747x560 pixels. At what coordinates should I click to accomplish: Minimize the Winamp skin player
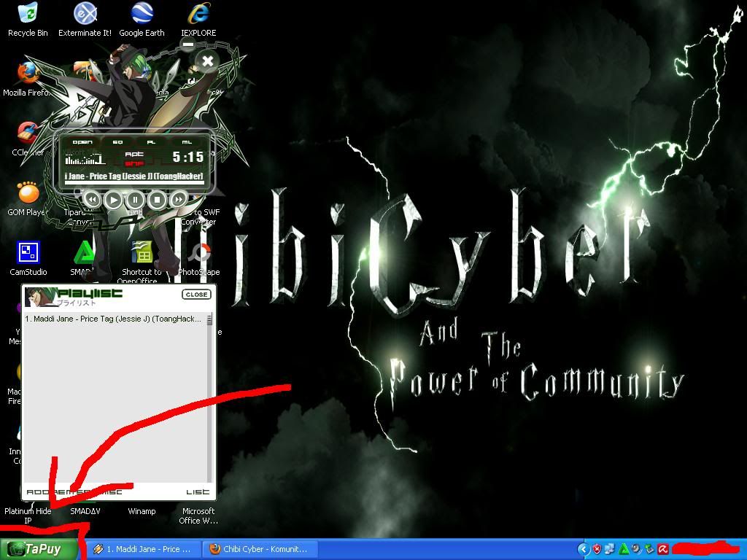pyautogui.click(x=188, y=44)
